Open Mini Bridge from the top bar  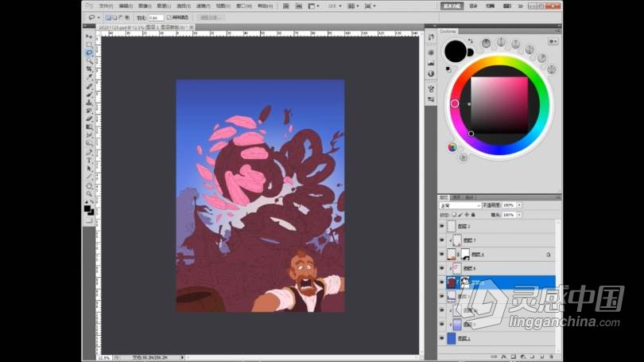299,6
